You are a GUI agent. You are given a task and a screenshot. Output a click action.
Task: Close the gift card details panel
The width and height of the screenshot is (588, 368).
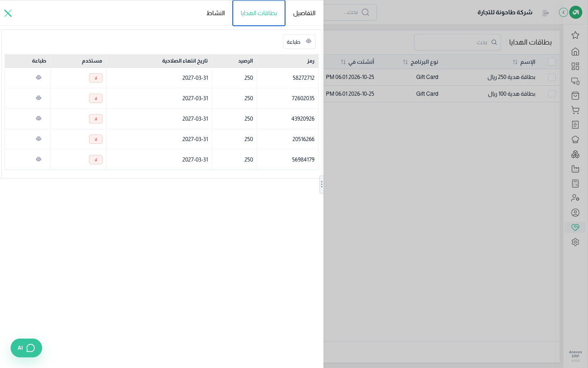pos(8,13)
